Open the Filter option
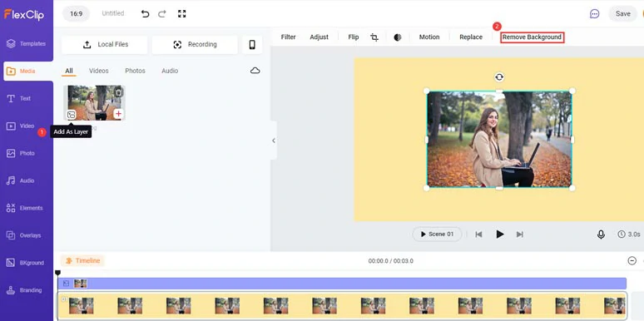644x321 pixels. pos(289,37)
